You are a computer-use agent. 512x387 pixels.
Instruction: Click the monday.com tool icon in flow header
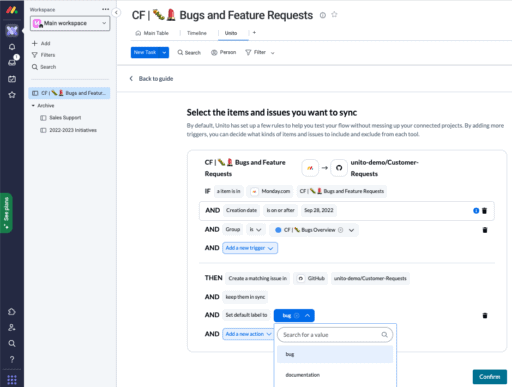[x=310, y=168]
